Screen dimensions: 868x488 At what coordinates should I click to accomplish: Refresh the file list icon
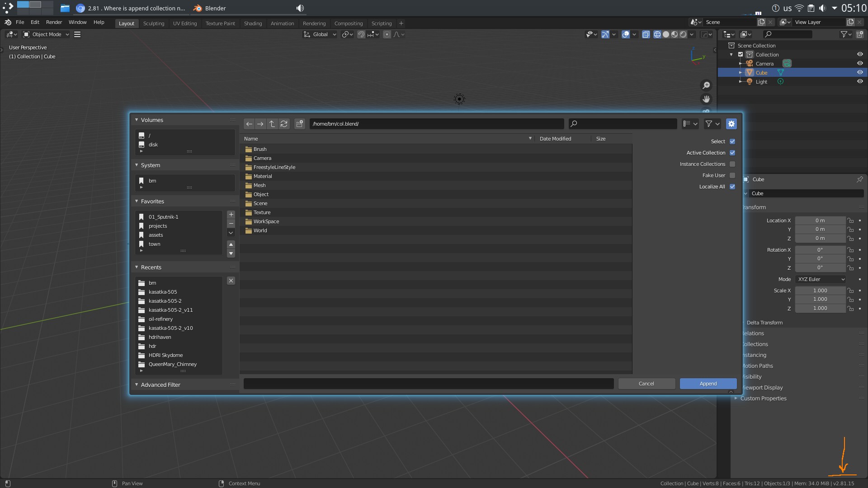pos(284,124)
